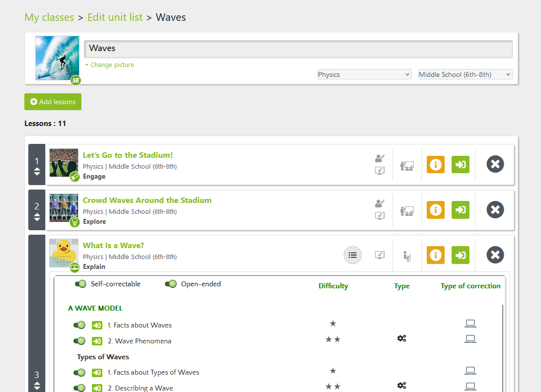This screenshot has width=541, height=392.
Task: Toggle the Self-correctable filter switch
Action: [x=80, y=284]
